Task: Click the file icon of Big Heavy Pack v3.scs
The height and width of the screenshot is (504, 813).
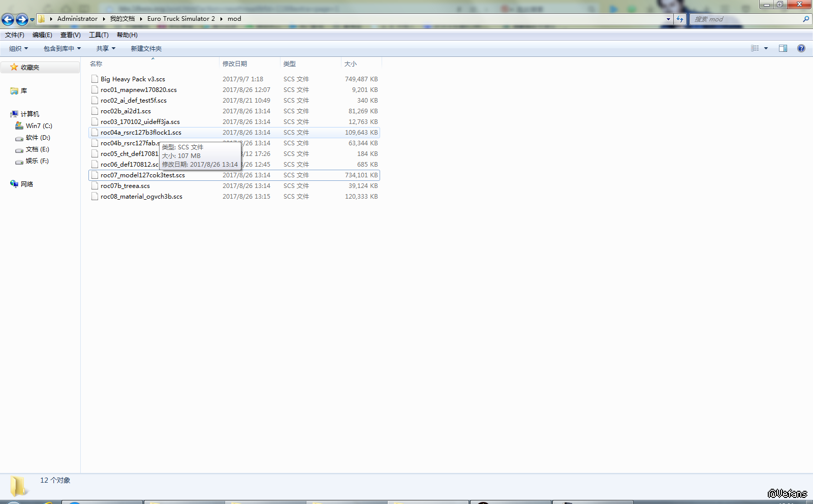Action: (95, 79)
